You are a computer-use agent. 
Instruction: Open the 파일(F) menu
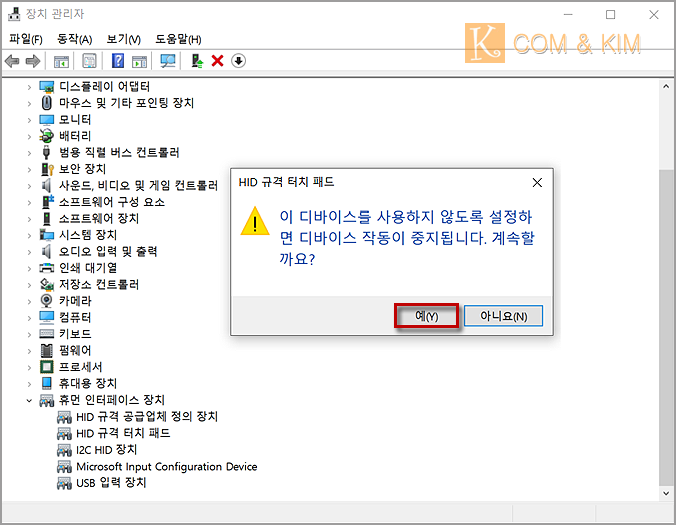point(26,39)
